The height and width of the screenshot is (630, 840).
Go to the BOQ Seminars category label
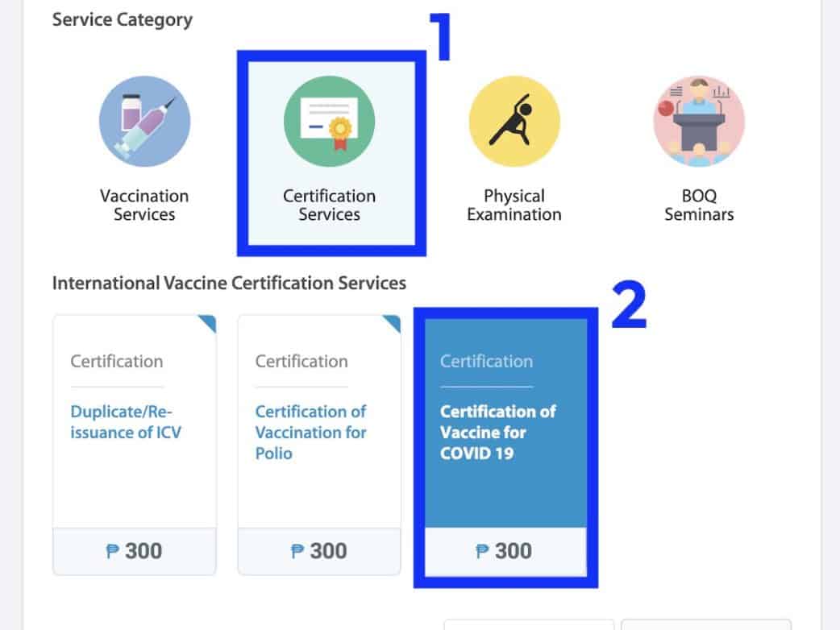point(698,205)
